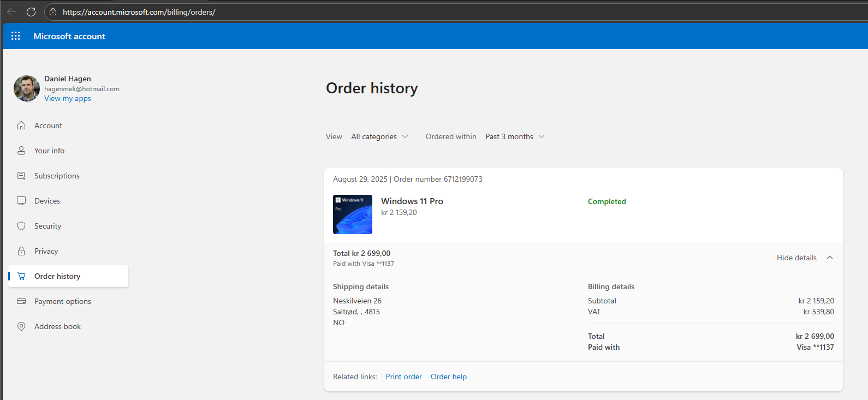Screen dimensions: 868x400
Task: Open Payment options in the sidebar
Action: click(x=68, y=301)
